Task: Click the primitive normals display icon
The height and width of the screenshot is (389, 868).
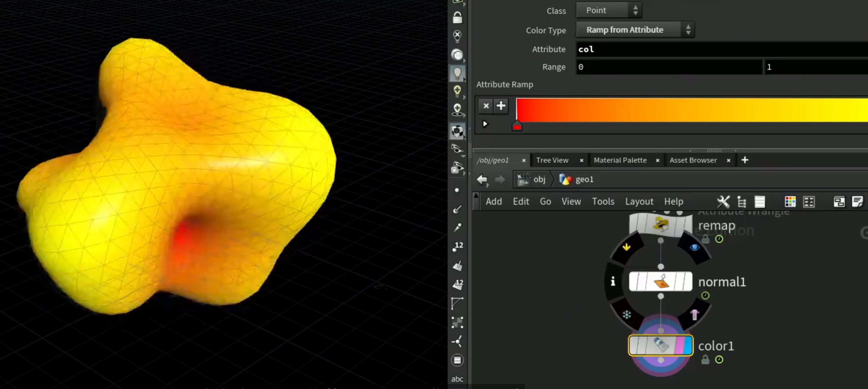Action: 457,266
